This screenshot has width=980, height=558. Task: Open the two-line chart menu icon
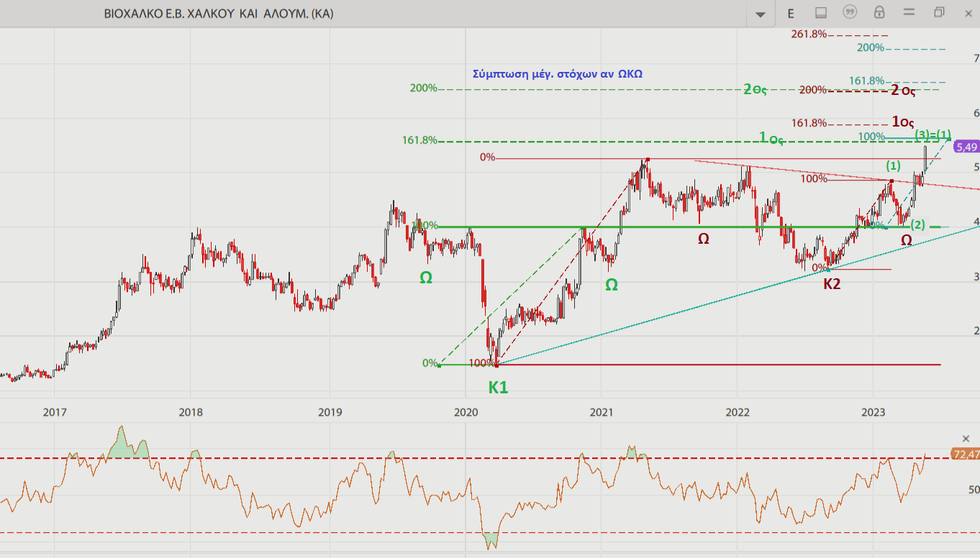(x=909, y=12)
